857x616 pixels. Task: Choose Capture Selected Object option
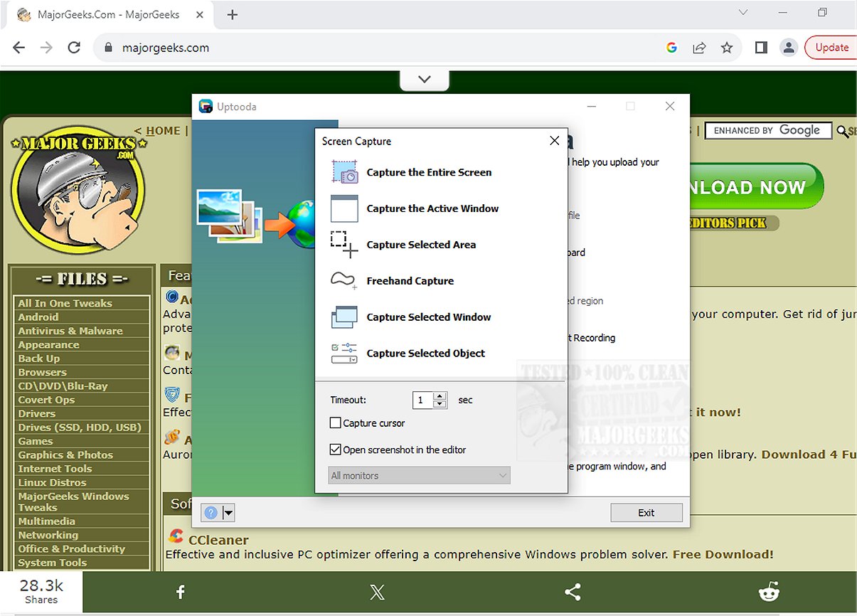[426, 354]
